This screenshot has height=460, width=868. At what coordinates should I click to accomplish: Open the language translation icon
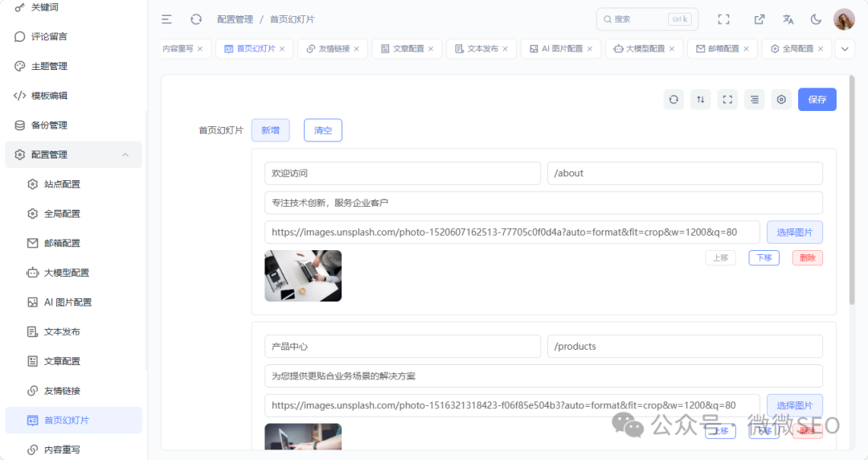788,19
